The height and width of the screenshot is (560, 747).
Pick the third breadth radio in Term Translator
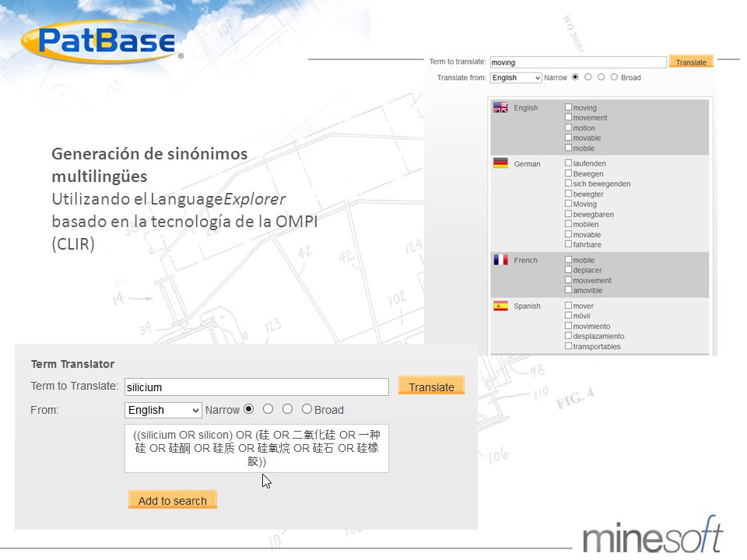(x=287, y=409)
